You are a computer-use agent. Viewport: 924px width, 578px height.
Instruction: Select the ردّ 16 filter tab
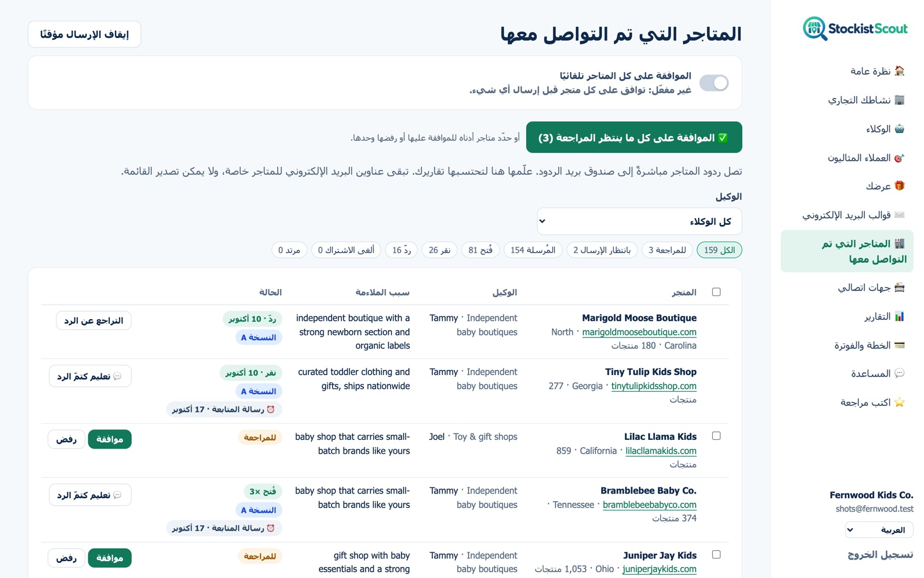click(x=401, y=250)
